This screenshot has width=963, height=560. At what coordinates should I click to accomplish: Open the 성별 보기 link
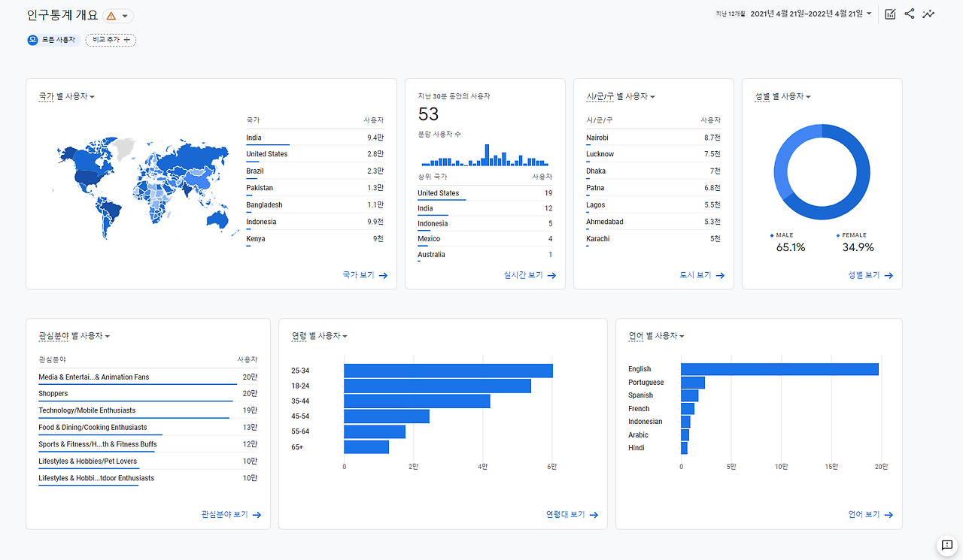pos(870,275)
